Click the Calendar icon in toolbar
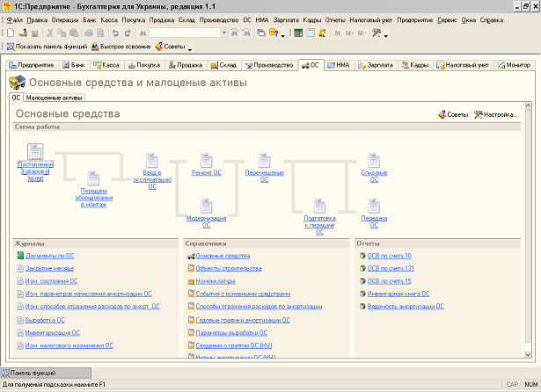Screen dimensions: 541x392 click(311, 33)
